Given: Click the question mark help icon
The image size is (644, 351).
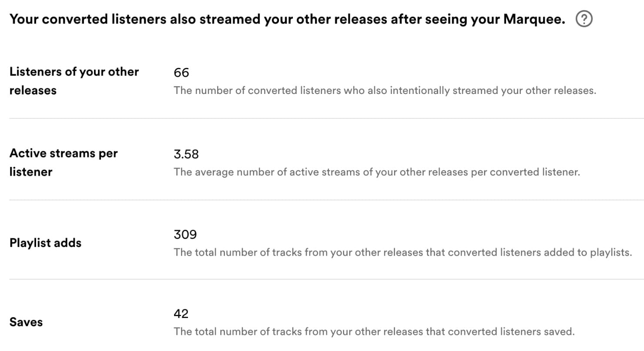Looking at the screenshot, I should point(584,19).
